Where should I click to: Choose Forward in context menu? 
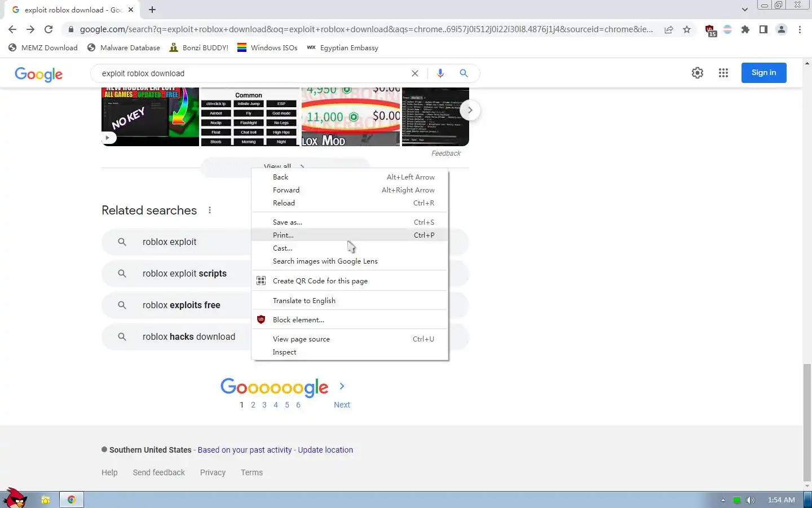(x=350, y=190)
